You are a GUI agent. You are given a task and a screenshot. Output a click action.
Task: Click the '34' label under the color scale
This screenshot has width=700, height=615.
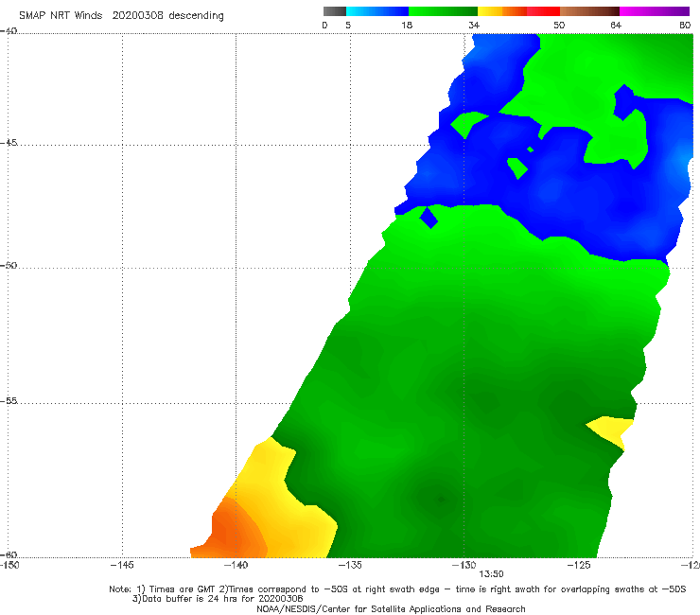(x=474, y=26)
